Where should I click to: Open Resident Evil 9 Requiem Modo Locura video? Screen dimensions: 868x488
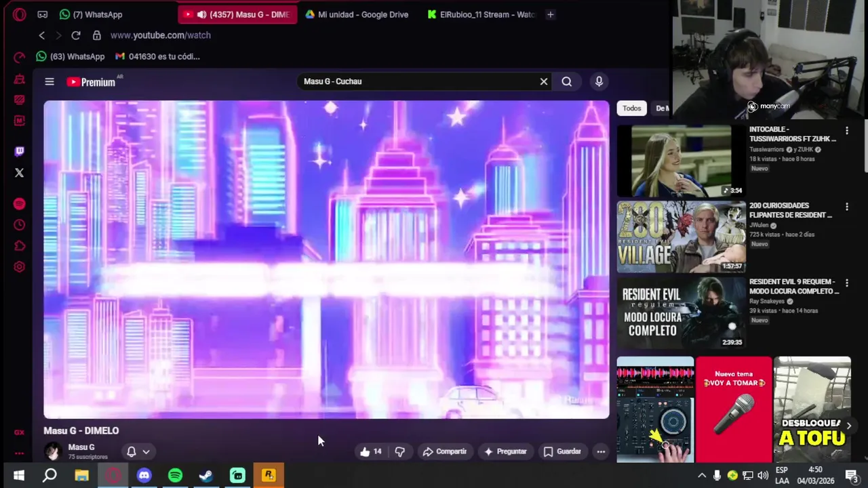681,313
